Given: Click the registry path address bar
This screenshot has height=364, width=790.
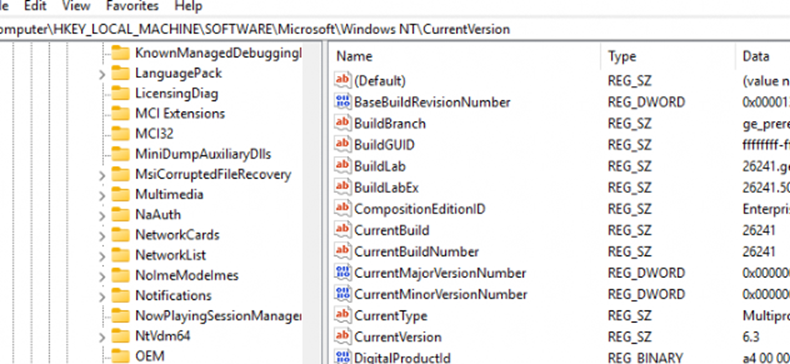Looking at the screenshot, I should (x=395, y=29).
